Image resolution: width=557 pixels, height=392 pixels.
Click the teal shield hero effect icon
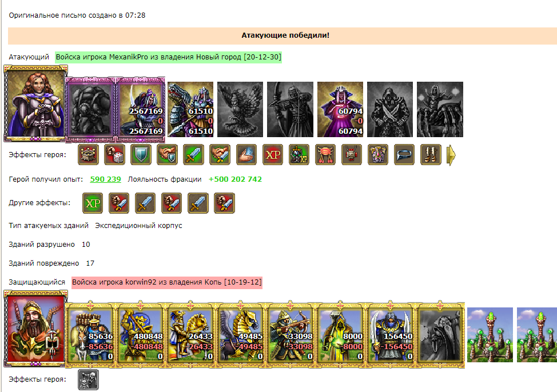click(x=141, y=155)
